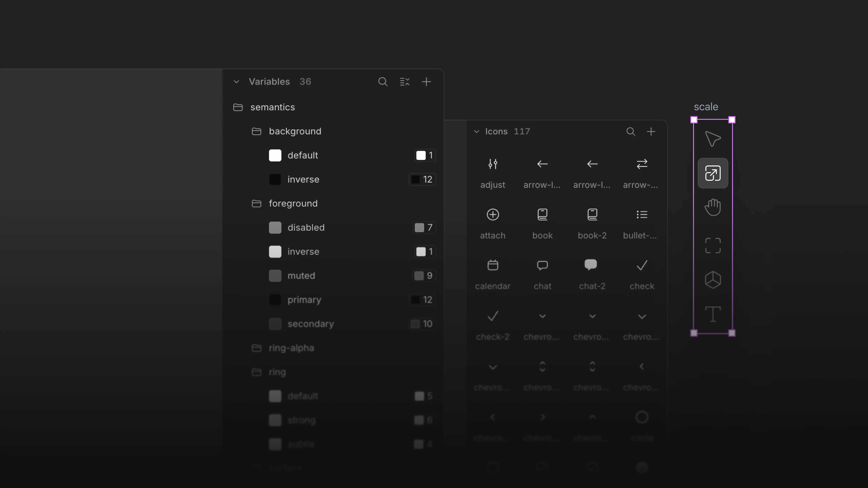Click the Variables panel title
Screen dimensions: 868x488
(x=269, y=81)
